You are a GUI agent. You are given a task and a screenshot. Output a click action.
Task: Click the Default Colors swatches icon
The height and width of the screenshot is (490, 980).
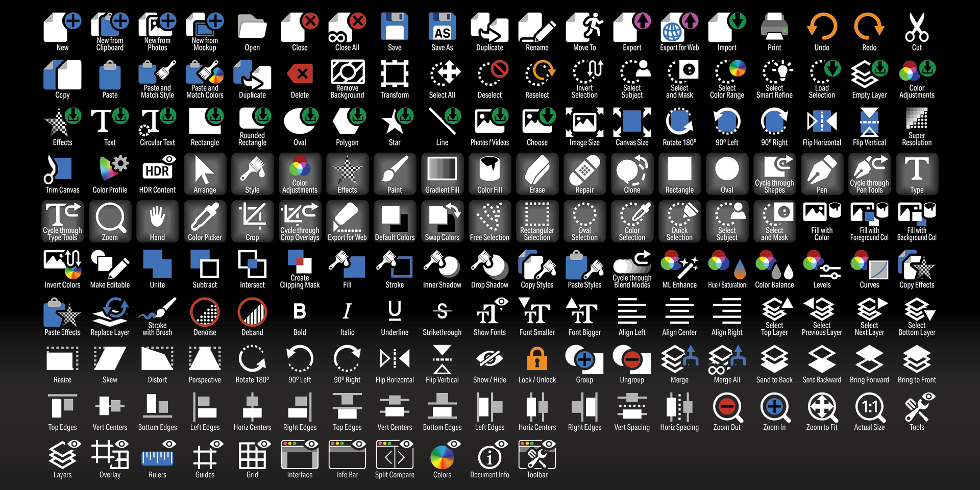tap(395, 222)
